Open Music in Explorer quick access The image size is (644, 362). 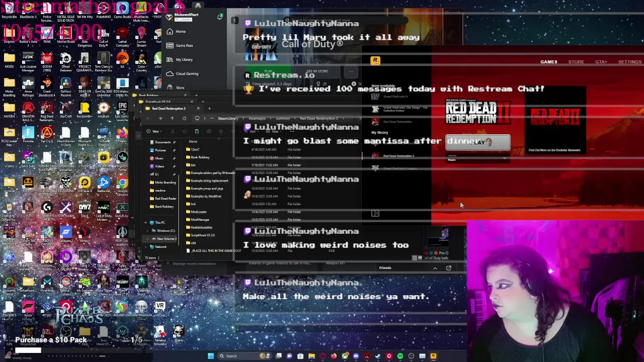(x=159, y=158)
